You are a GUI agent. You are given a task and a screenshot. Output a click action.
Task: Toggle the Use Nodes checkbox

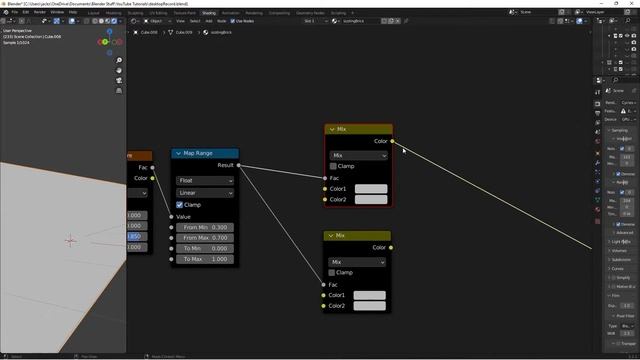click(x=233, y=21)
